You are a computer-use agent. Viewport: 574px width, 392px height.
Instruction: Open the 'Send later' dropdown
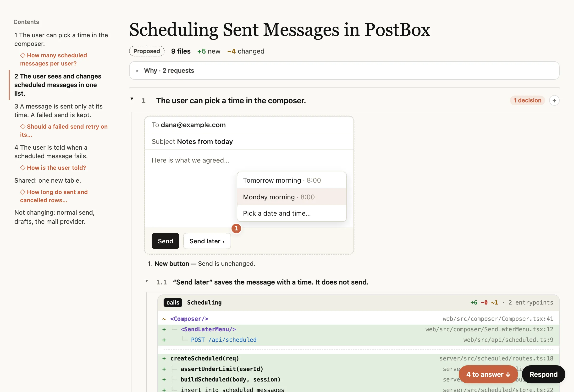click(207, 241)
